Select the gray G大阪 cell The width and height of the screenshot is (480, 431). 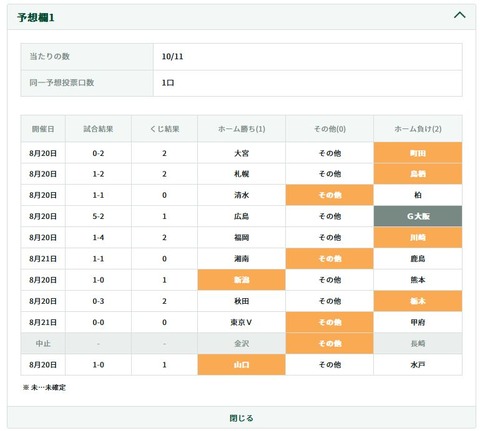[x=418, y=216]
